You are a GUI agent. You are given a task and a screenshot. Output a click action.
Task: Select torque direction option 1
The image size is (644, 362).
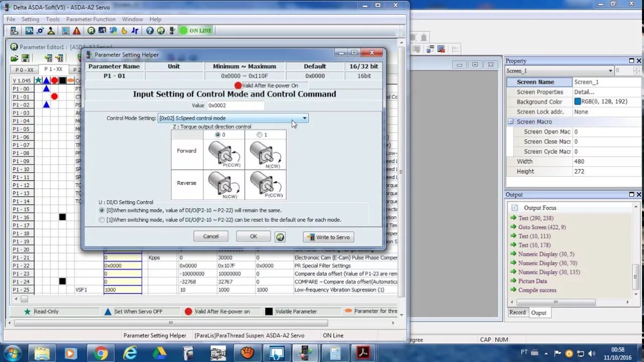coord(260,135)
